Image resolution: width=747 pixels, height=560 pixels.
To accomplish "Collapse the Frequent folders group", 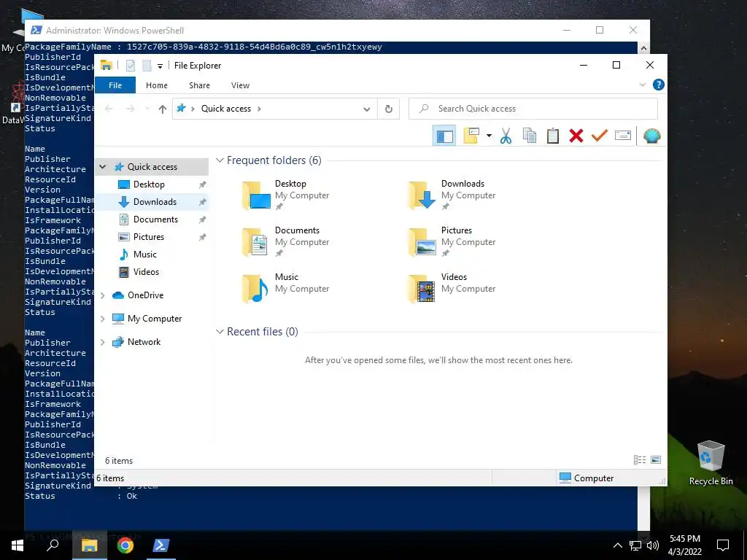I will [x=220, y=160].
